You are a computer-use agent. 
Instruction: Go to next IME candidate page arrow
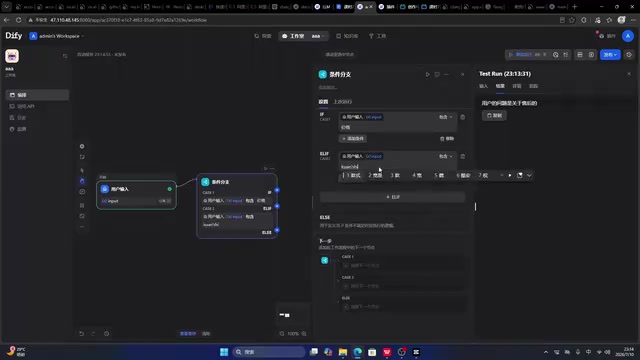click(510, 176)
